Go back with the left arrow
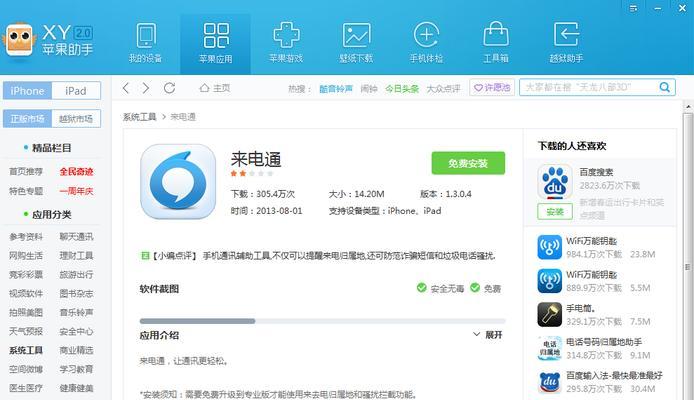The width and height of the screenshot is (694, 400). click(126, 88)
